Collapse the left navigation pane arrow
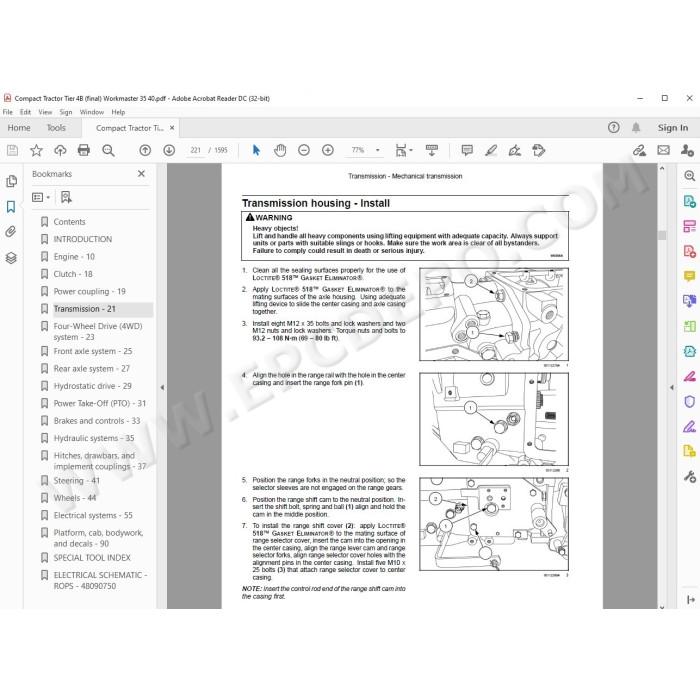700x700 pixels. [162, 388]
